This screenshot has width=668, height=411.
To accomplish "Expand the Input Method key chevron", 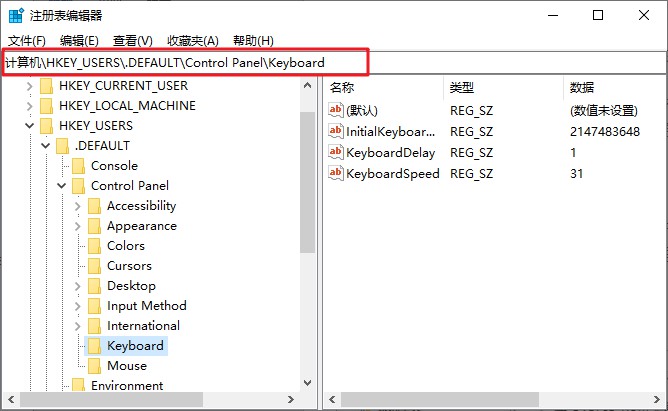I will 78,306.
